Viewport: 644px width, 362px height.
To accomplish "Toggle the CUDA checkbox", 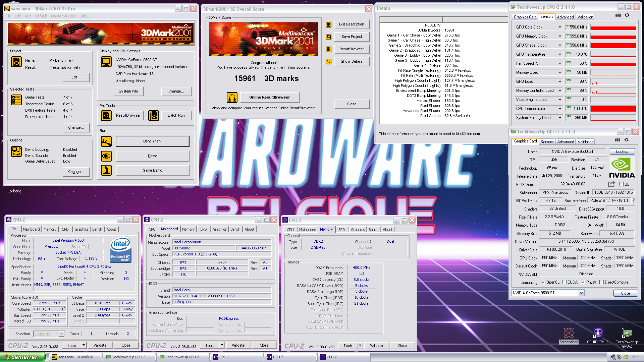I will [x=564, y=282].
